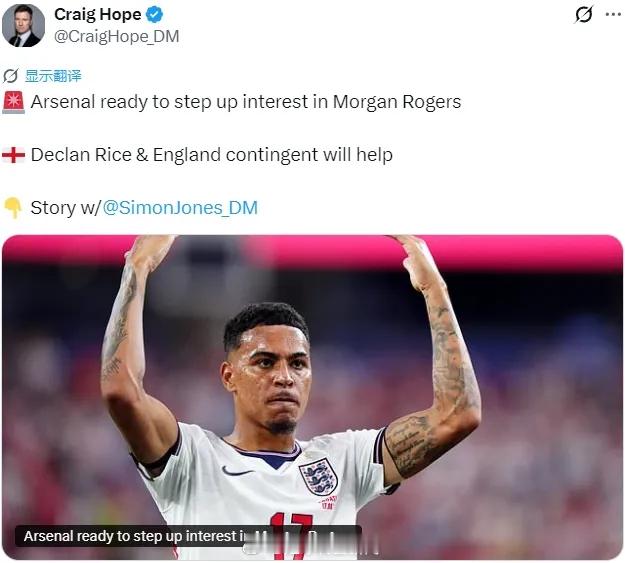Click the watermark overlay on card caption
The image size is (625, 563).
[x=311, y=543]
